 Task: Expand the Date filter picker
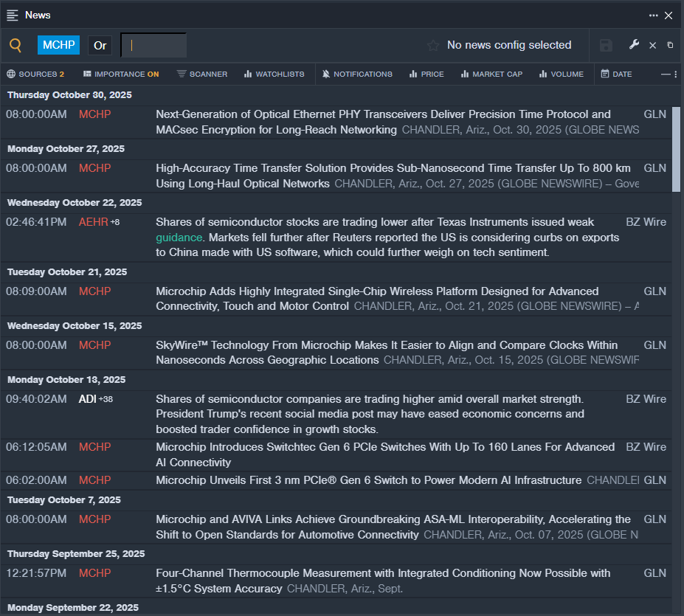pos(616,75)
